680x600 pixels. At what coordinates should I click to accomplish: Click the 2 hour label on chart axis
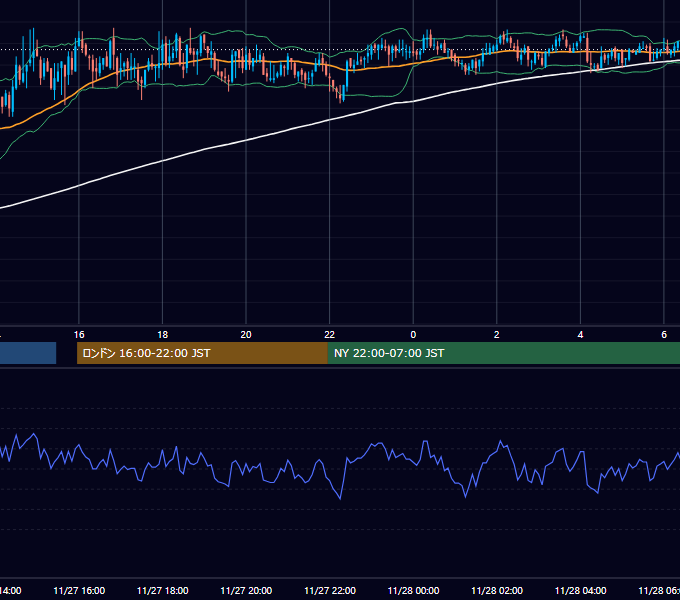click(x=497, y=335)
